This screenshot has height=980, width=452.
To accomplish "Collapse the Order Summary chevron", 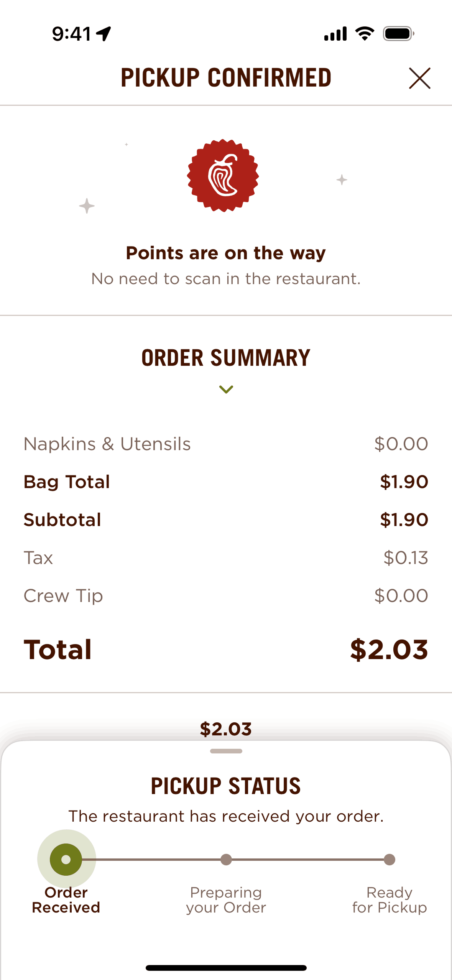I will [226, 390].
